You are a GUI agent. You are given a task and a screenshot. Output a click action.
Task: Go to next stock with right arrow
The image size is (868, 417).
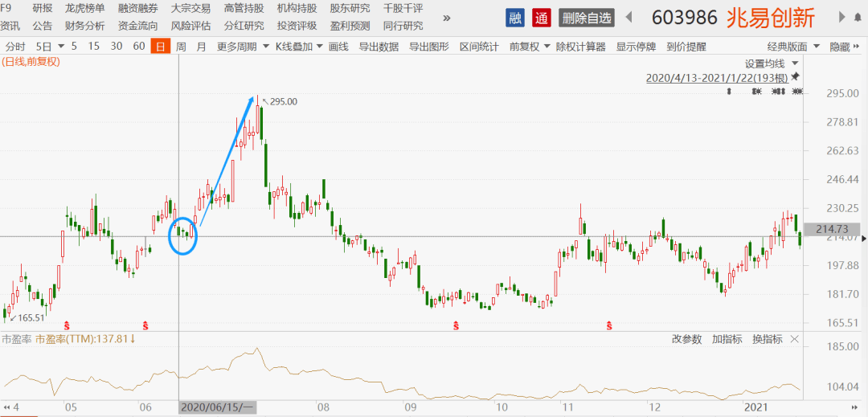click(x=841, y=18)
